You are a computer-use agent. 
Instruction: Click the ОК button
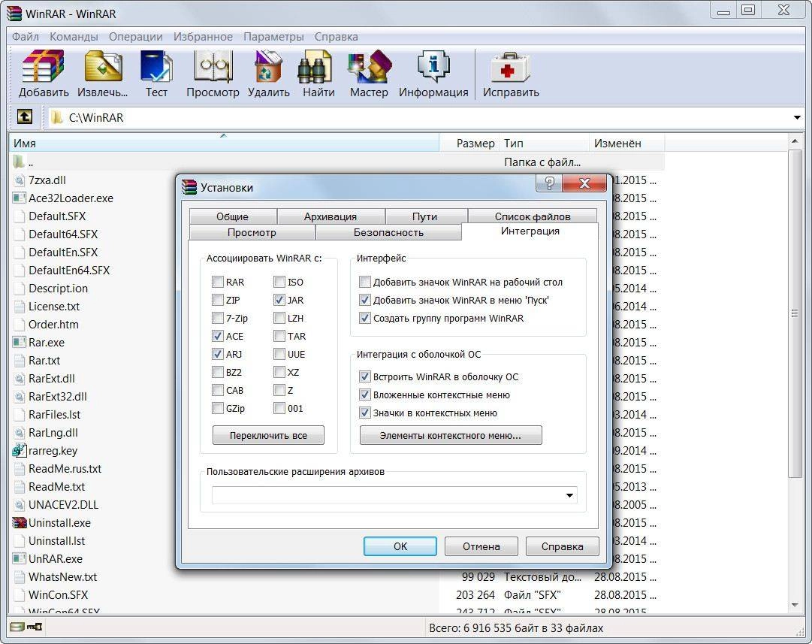[400, 546]
